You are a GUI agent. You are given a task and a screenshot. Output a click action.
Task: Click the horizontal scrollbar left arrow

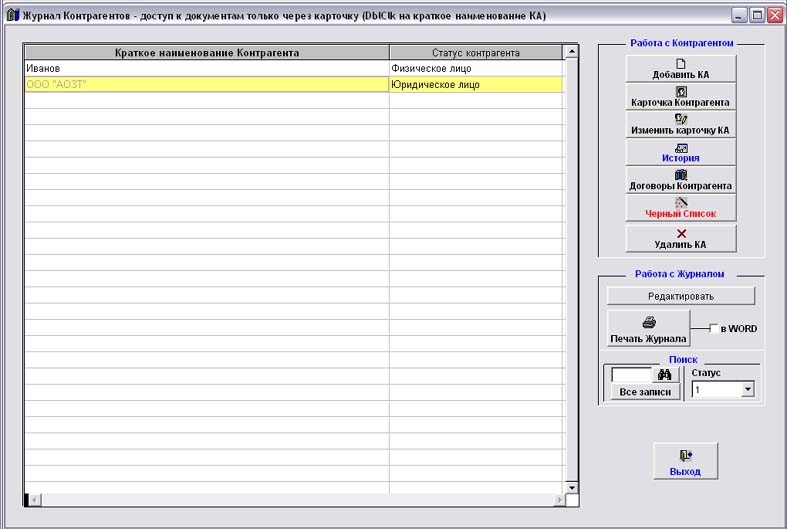tap(35, 500)
